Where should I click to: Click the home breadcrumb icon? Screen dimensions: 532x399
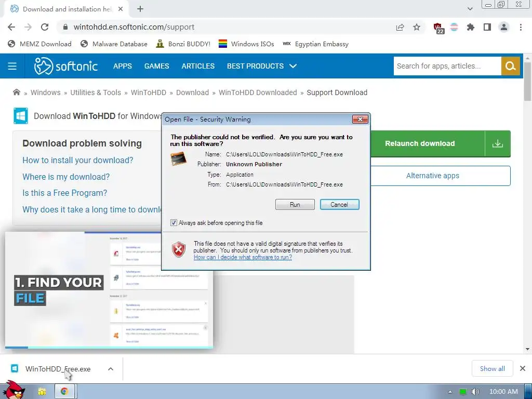click(x=16, y=92)
